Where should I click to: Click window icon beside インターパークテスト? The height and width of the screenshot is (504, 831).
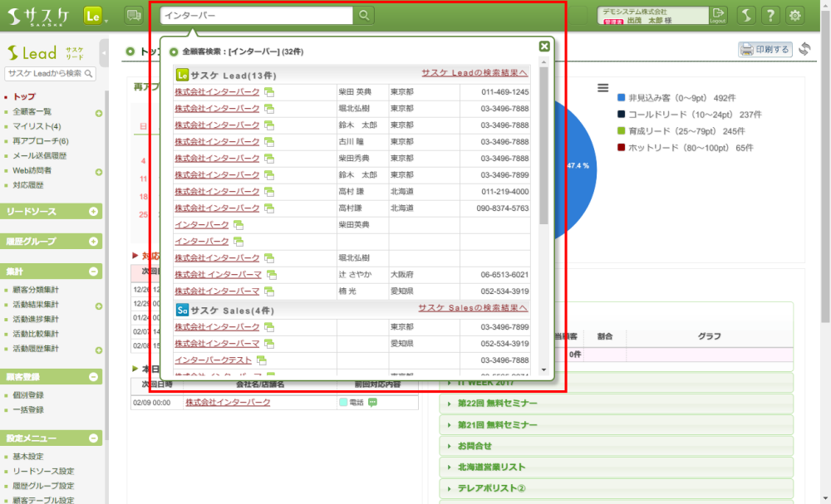[261, 360]
